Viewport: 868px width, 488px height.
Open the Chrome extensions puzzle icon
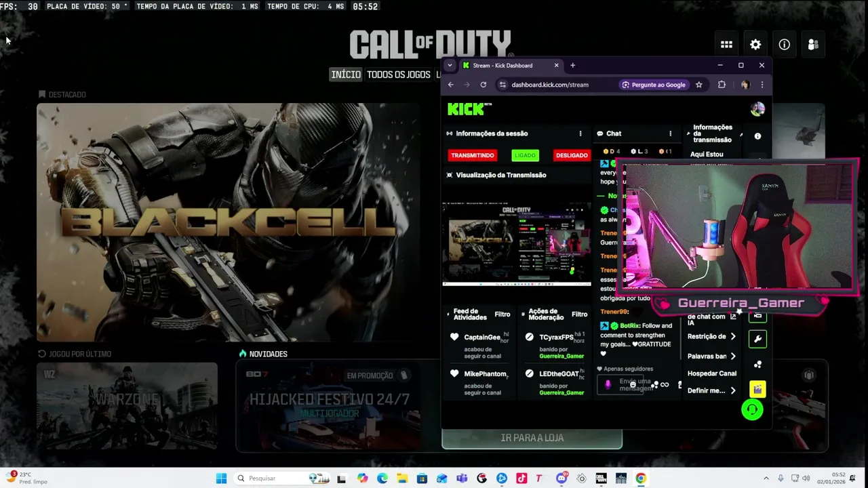(722, 85)
